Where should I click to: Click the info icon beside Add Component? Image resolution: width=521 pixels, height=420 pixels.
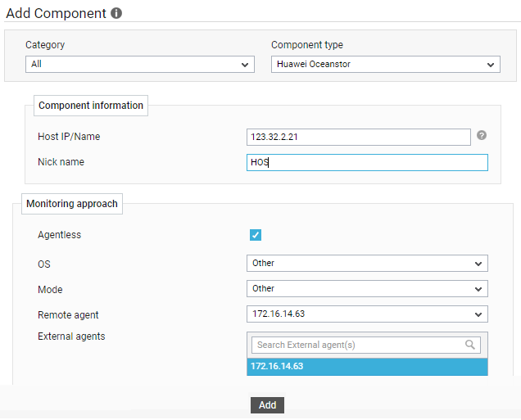click(x=116, y=13)
